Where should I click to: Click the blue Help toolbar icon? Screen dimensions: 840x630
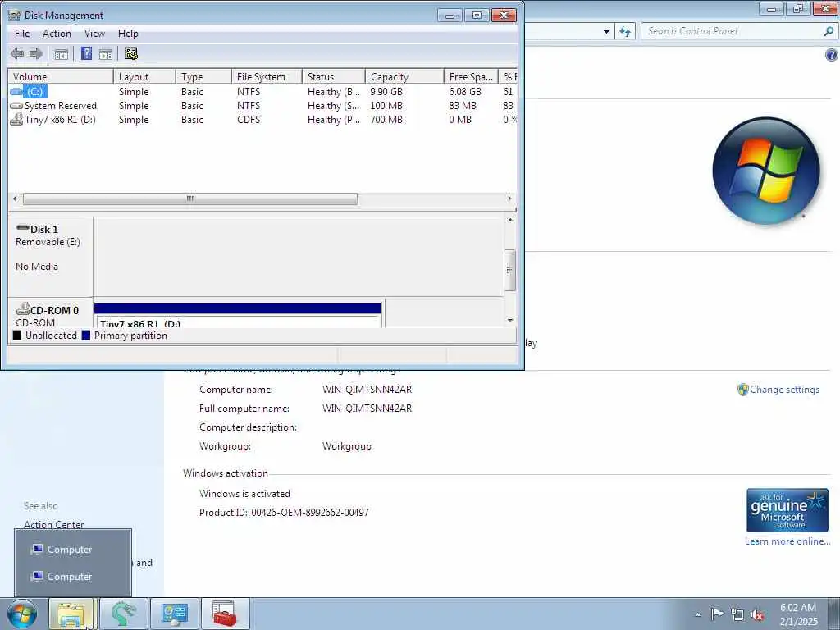click(86, 53)
